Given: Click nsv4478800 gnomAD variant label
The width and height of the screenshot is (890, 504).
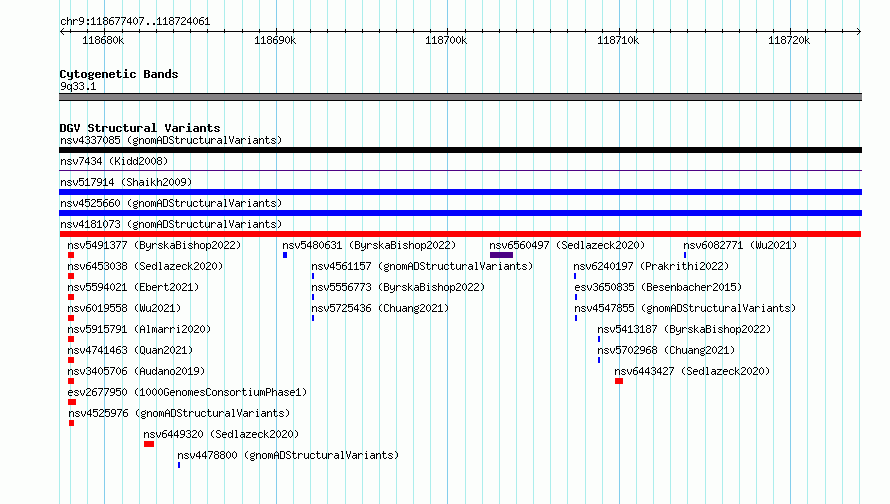Looking at the screenshot, I should coord(288,455).
